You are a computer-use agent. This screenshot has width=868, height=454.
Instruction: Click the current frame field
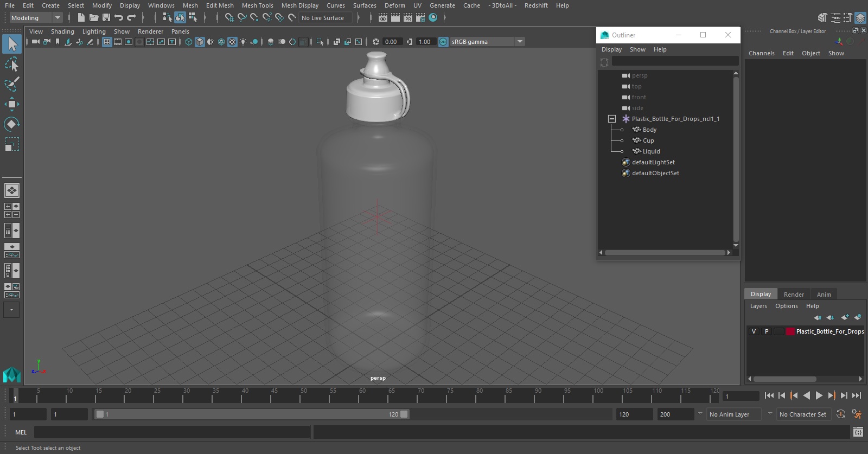(741, 396)
